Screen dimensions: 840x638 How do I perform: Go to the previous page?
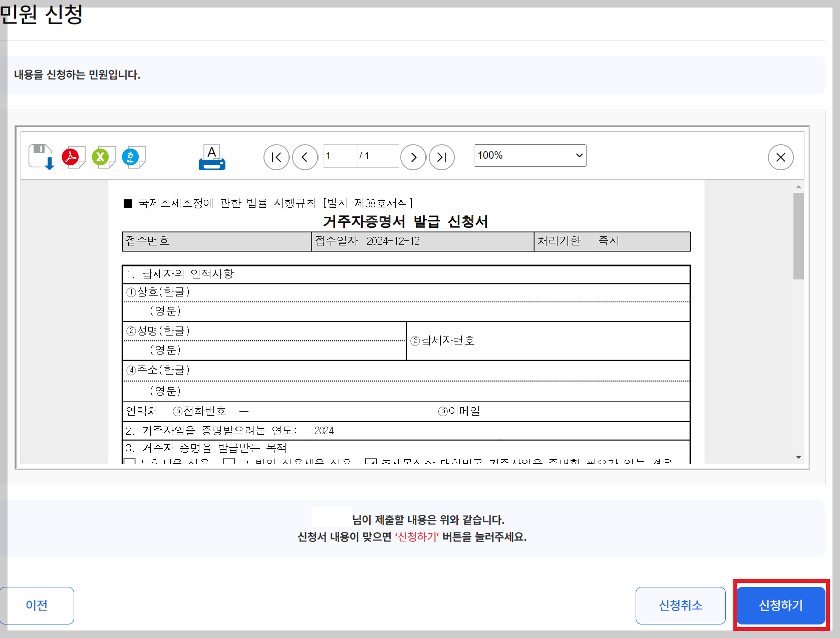[x=305, y=157]
